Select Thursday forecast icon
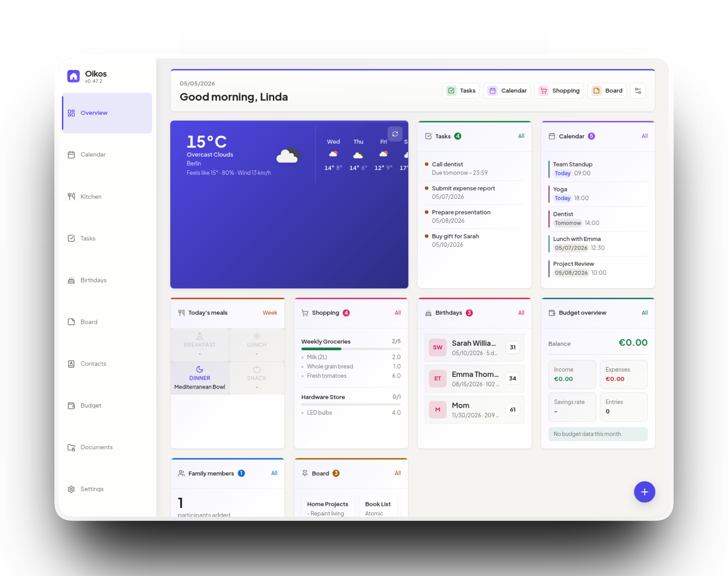 (358, 155)
